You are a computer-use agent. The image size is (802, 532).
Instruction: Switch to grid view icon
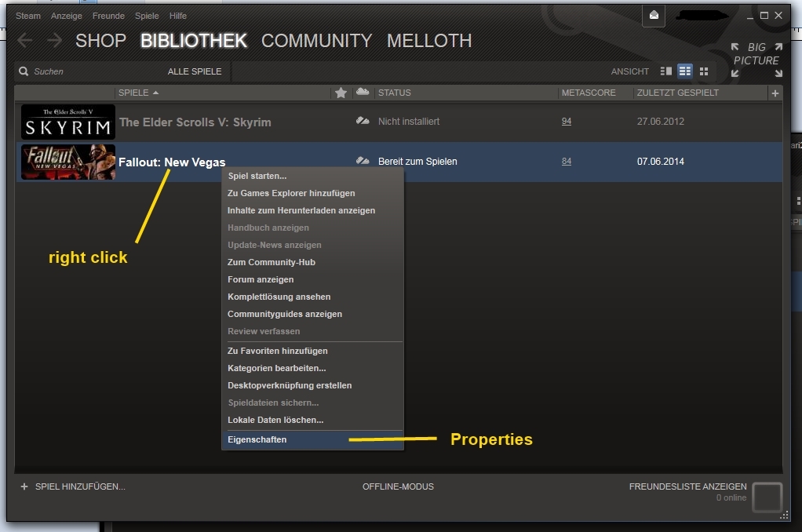[x=704, y=71]
